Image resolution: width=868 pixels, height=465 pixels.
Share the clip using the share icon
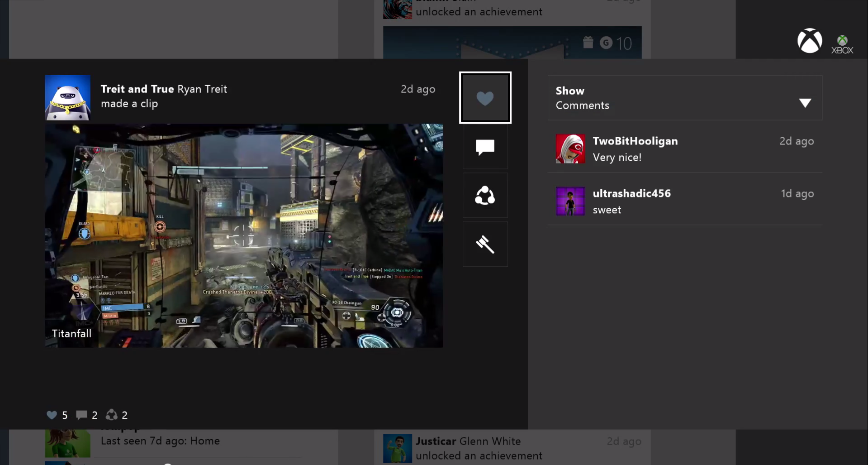[x=485, y=196]
